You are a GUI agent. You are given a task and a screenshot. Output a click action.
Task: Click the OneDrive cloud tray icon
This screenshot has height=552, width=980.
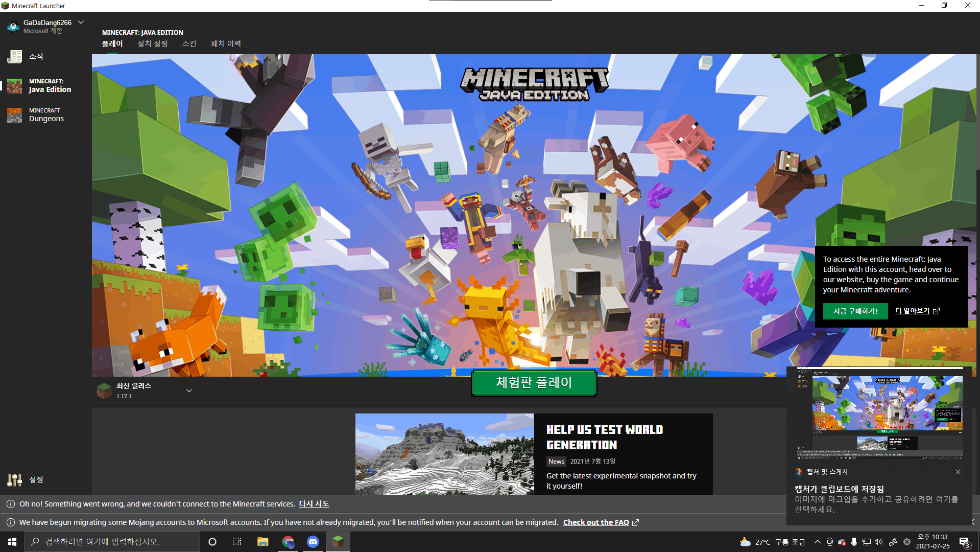click(842, 542)
